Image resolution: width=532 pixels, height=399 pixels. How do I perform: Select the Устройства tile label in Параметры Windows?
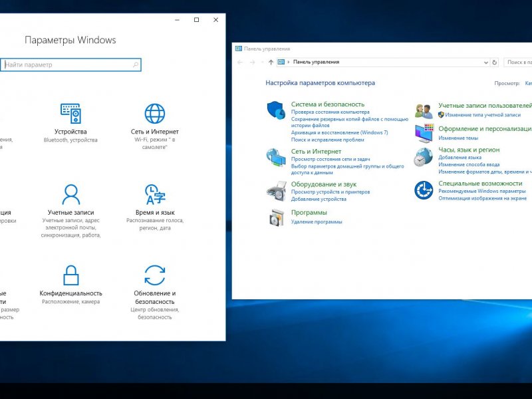[70, 132]
